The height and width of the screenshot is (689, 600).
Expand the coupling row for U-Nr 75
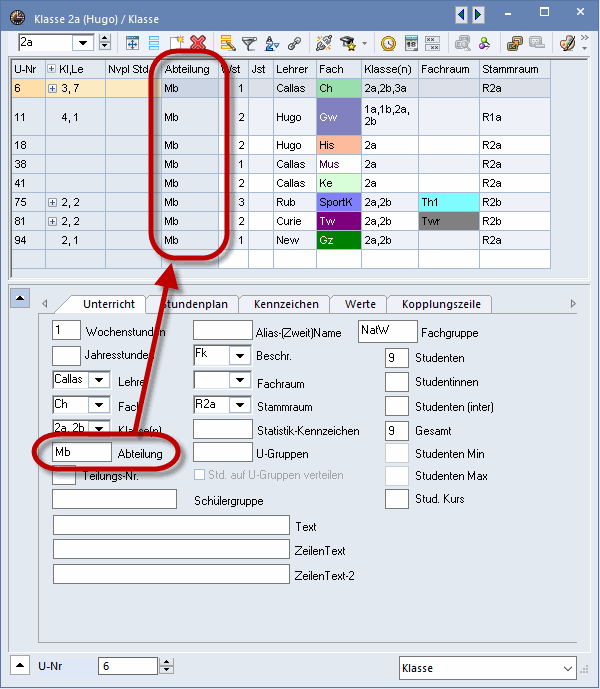pos(52,202)
